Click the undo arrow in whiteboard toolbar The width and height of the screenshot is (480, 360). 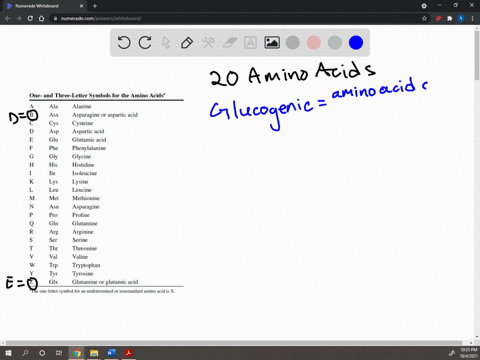point(124,43)
